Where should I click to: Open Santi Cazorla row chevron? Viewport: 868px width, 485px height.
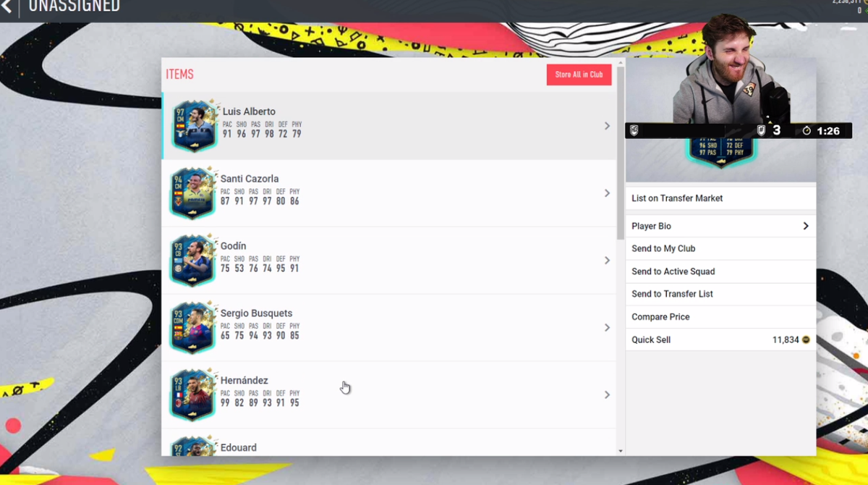tap(607, 193)
